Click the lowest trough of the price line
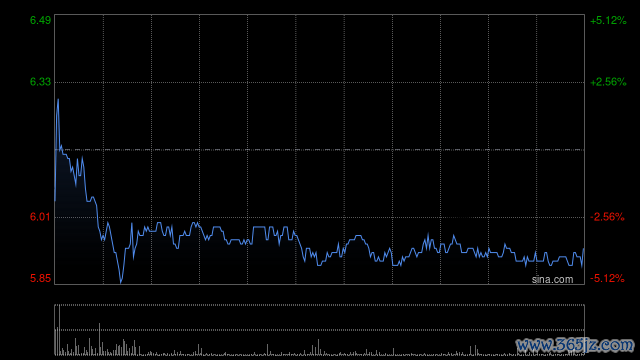The height and width of the screenshot is (360, 640). (x=121, y=282)
